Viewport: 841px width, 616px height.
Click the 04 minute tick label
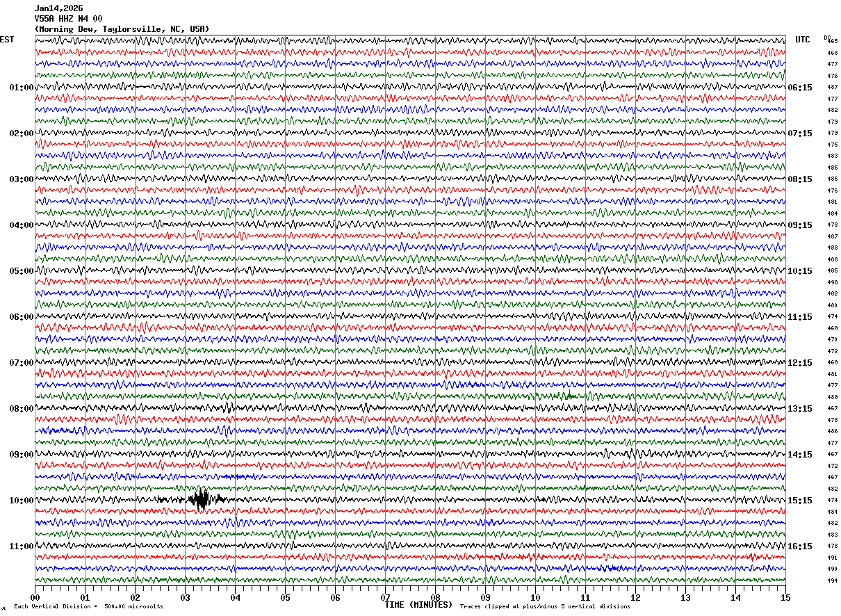[235, 597]
